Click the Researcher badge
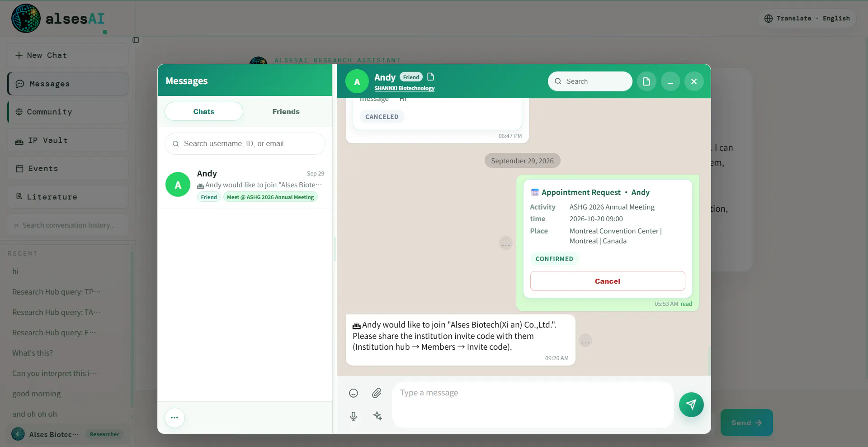The width and height of the screenshot is (868, 447). [104, 434]
